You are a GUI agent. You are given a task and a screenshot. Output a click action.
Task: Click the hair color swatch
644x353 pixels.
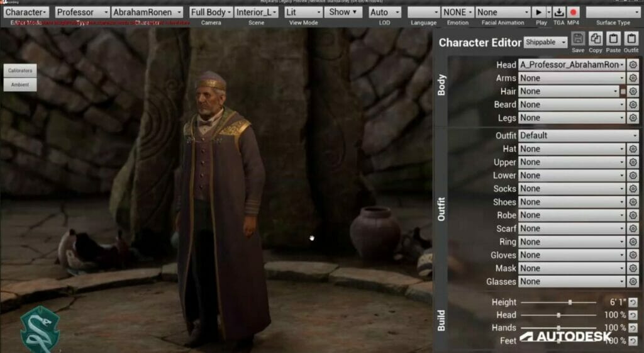pos(623,91)
